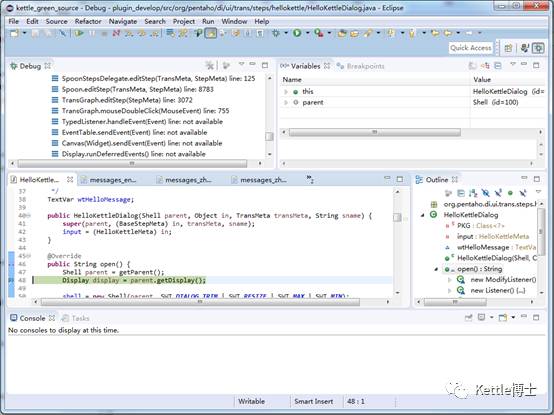554x415 pixels.
Task: Click the Debug bug icon in the toolbar
Action: point(276,33)
